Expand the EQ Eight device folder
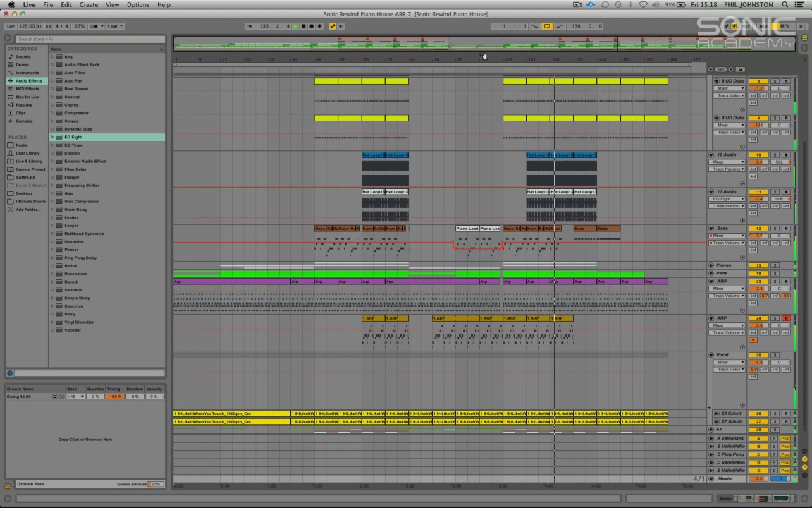This screenshot has width=812, height=508. [52, 137]
